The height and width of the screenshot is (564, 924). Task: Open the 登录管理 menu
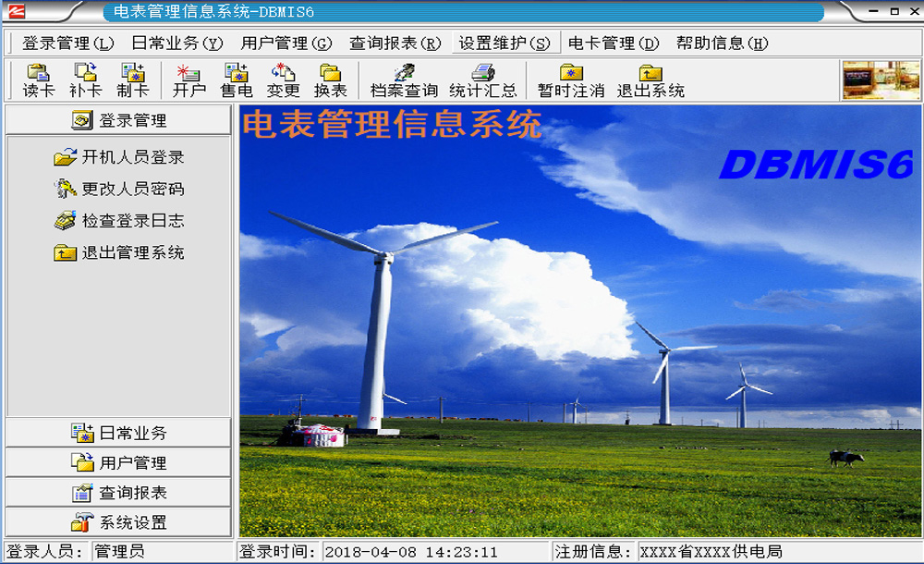68,43
